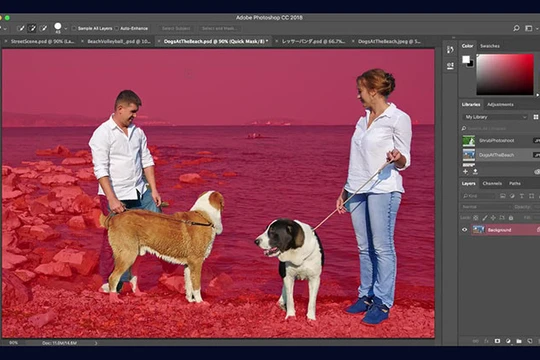Click the Select and Mask button
The width and height of the screenshot is (540, 360).
coord(219,28)
